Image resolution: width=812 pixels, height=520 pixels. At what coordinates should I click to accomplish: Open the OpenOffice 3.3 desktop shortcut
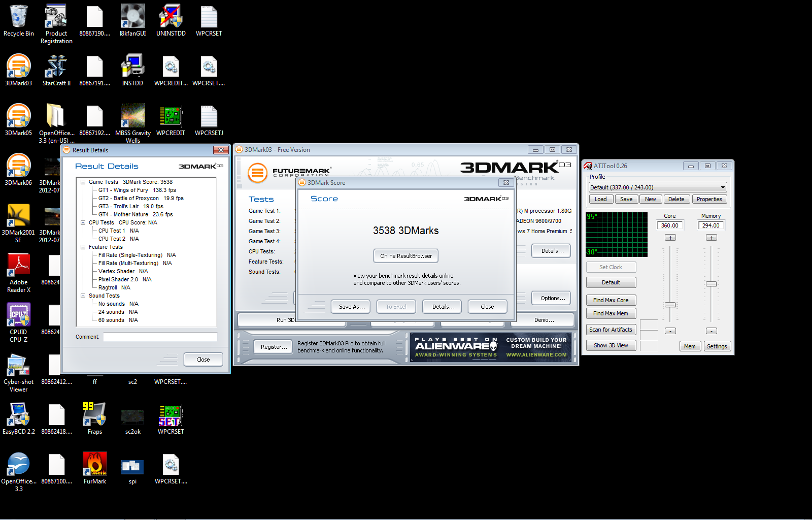[18, 472]
